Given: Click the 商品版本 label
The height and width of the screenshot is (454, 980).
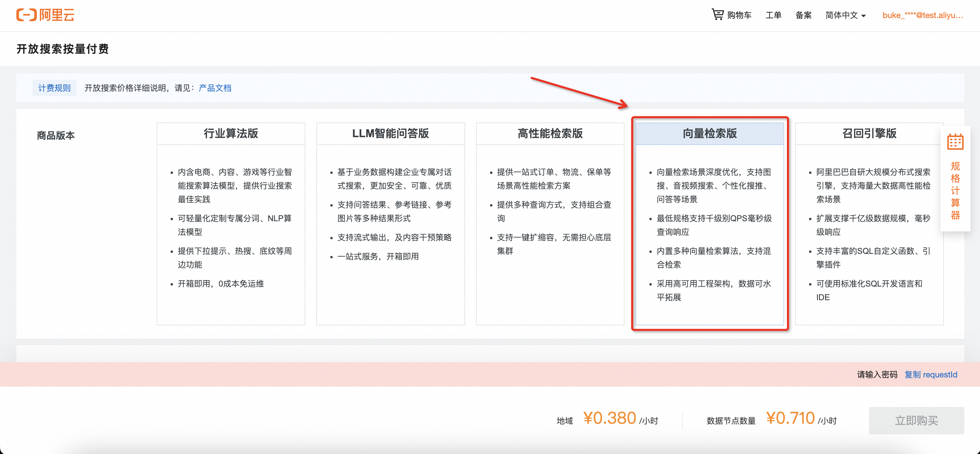Looking at the screenshot, I should [x=56, y=135].
